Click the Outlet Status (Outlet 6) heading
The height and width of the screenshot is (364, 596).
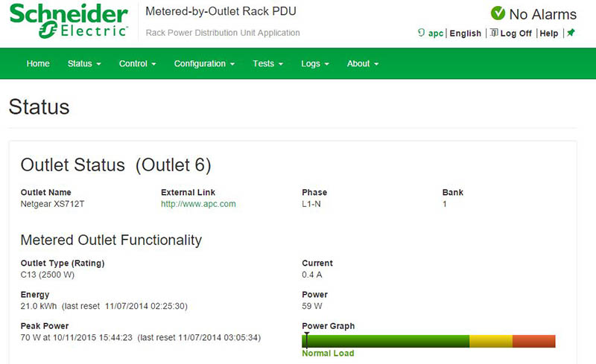tap(116, 165)
